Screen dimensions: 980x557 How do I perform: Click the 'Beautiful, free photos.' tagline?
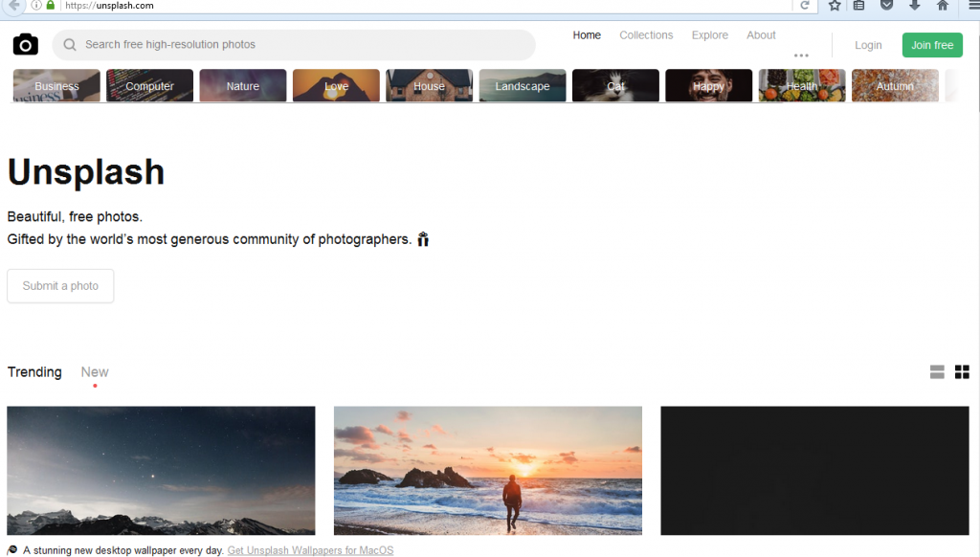coord(75,217)
